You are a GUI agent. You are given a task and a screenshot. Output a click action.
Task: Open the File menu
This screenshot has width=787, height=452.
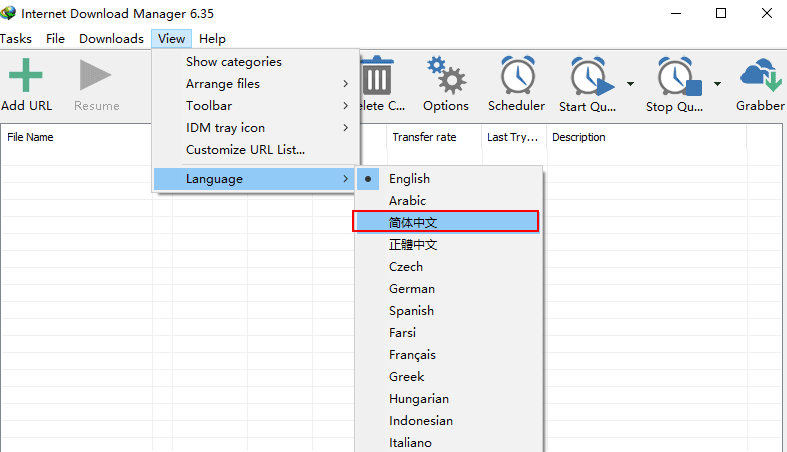[55, 39]
